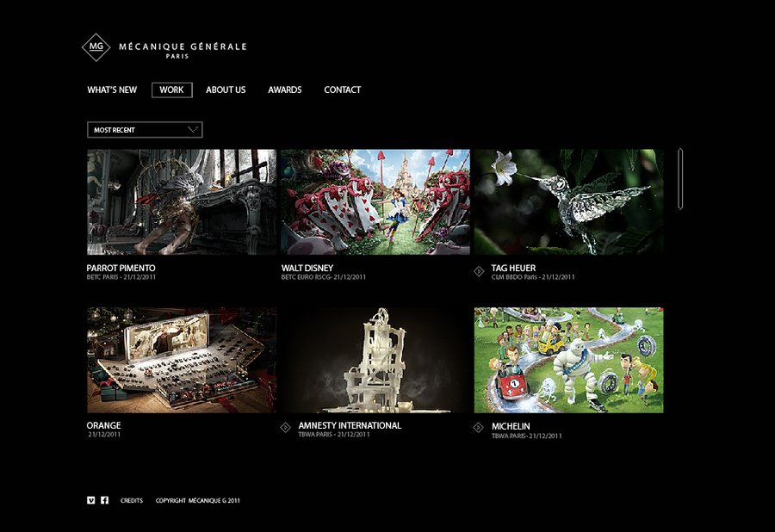Open the Vimeo social link
This screenshot has width=775, height=532.
(x=91, y=500)
